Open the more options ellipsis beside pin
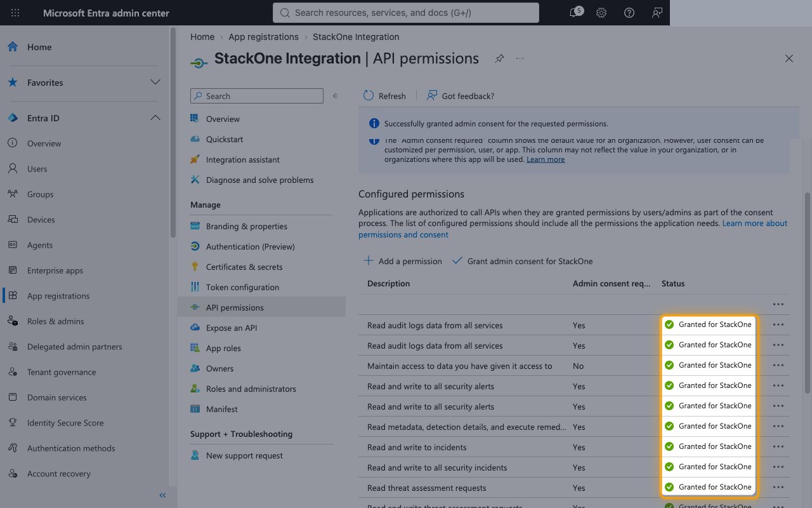The image size is (812, 508). (x=520, y=58)
